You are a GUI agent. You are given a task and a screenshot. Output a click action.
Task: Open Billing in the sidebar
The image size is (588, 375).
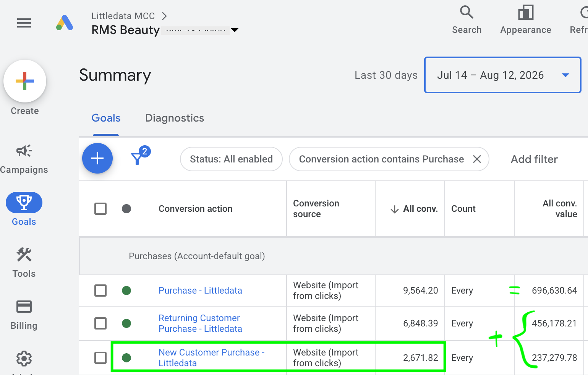(x=24, y=315)
